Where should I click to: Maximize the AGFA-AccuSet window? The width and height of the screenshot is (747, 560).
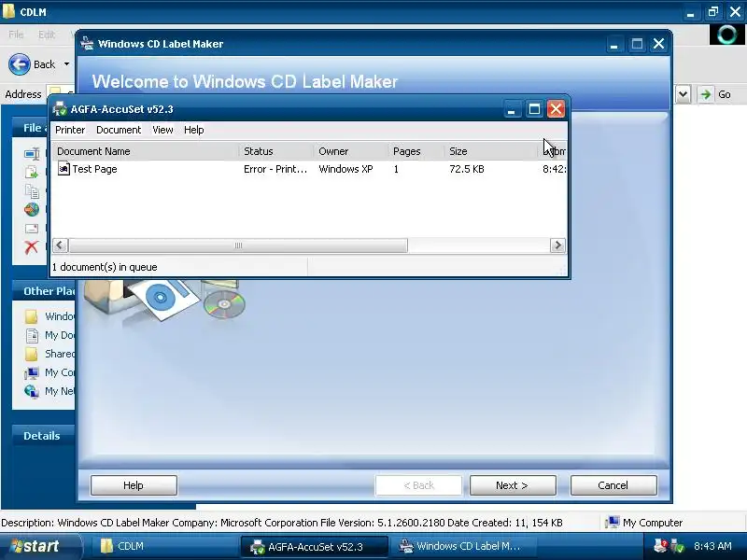point(534,109)
